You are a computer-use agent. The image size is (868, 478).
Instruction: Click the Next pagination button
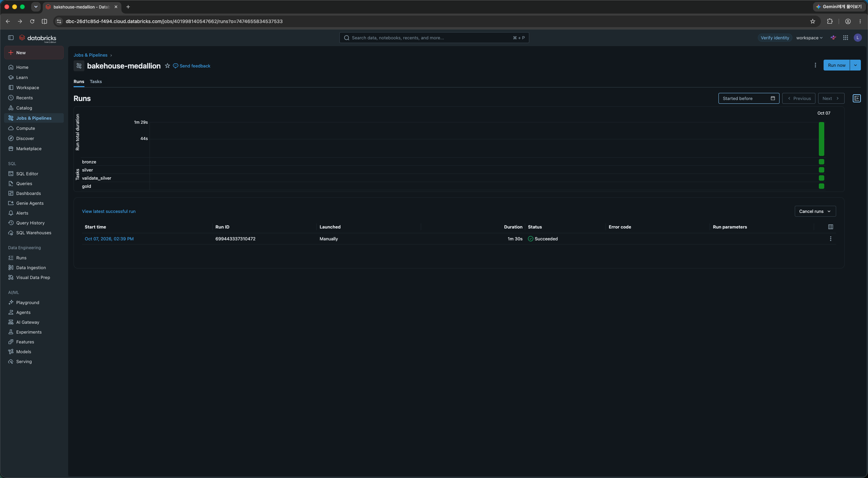click(831, 98)
